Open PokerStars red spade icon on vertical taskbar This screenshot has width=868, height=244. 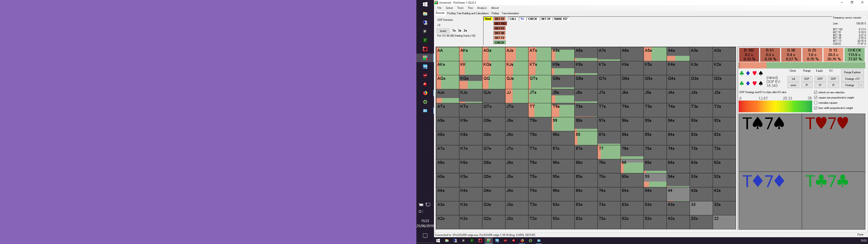[425, 84]
